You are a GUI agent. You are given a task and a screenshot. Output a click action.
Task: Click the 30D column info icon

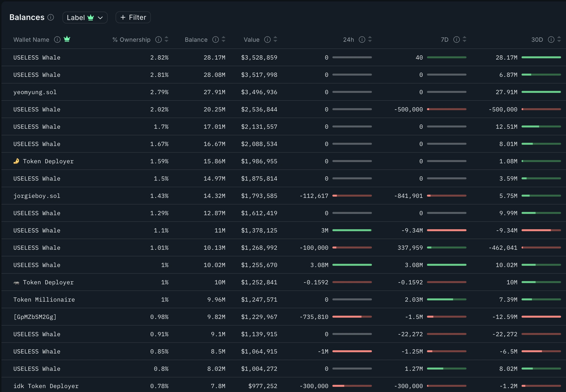pyautogui.click(x=551, y=40)
